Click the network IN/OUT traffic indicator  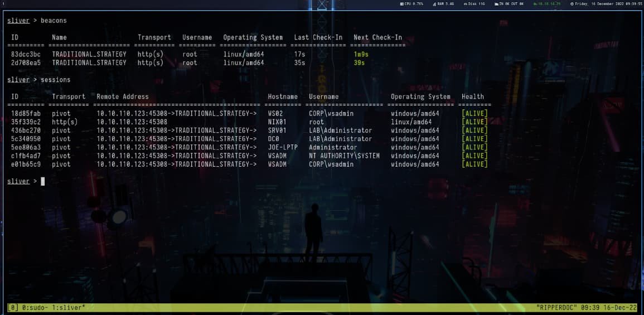point(509,4)
